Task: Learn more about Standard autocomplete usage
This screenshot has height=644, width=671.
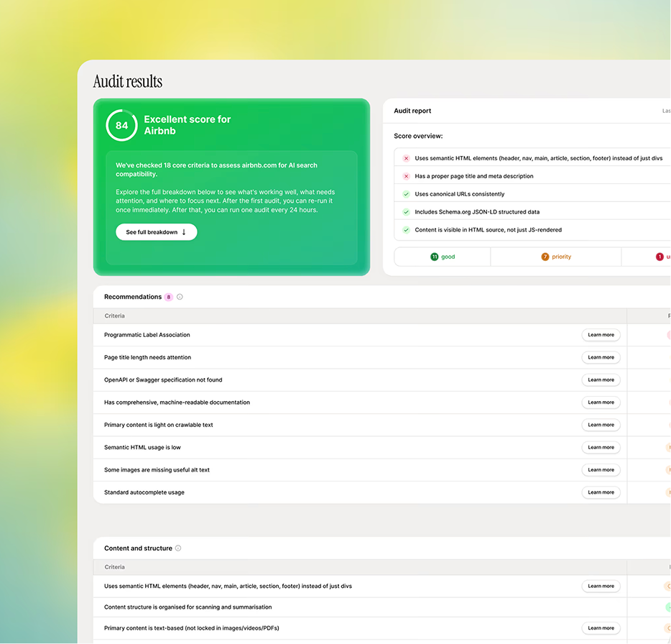Action: click(x=601, y=492)
